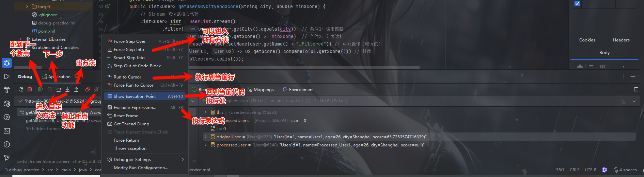Screen dimensions: 644x177
Task: Click the AI assistant icon in status bar
Action: coord(604,170)
